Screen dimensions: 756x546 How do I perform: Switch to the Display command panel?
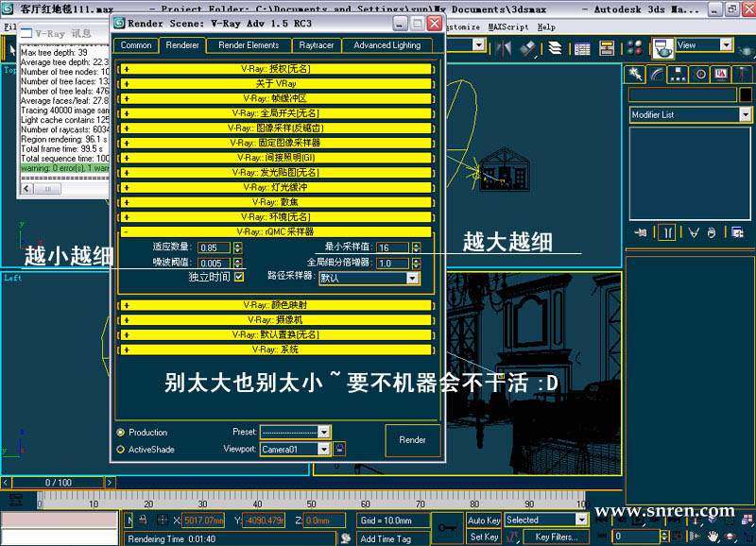pos(721,74)
